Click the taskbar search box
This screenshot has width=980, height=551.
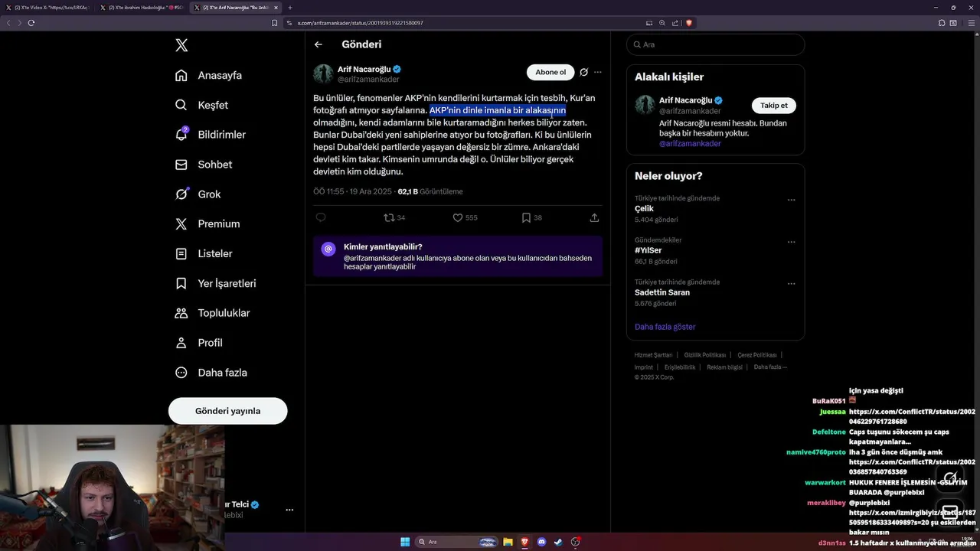458,542
